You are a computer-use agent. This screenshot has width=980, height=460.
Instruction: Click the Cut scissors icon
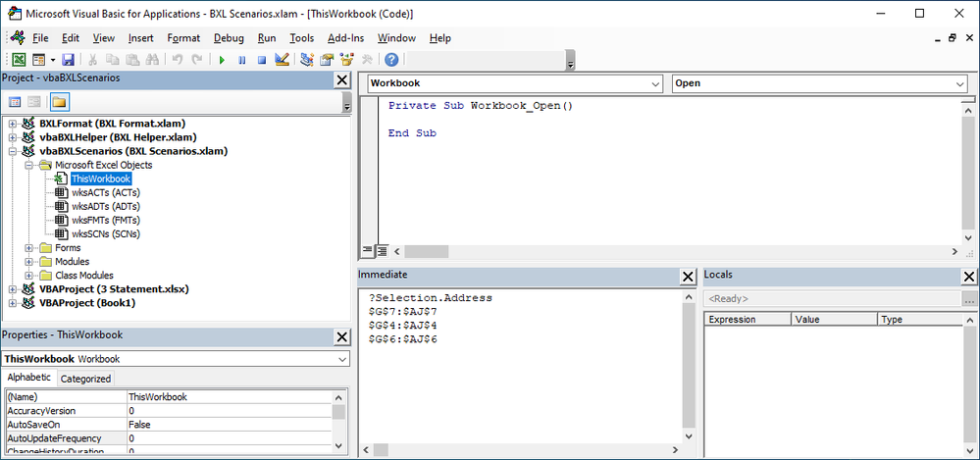pos(93,60)
